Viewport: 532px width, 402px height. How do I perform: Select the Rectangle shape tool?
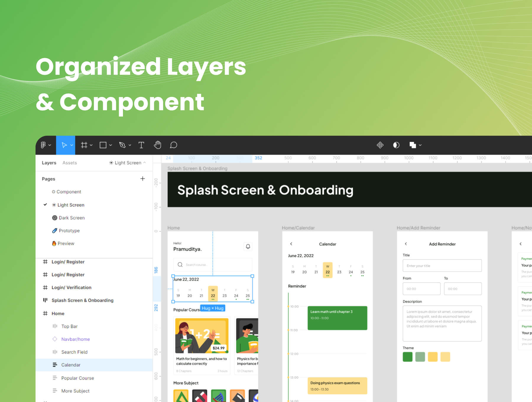(x=103, y=145)
